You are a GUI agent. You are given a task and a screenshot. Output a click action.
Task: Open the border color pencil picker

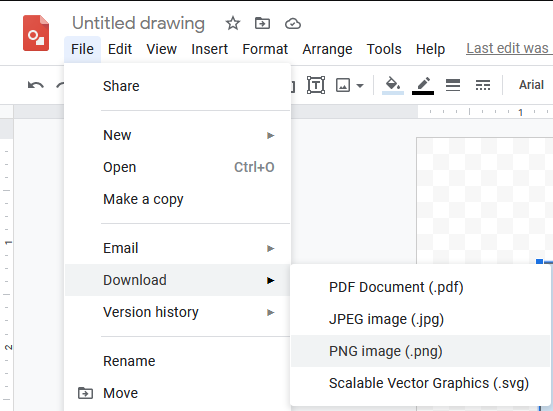pyautogui.click(x=423, y=86)
